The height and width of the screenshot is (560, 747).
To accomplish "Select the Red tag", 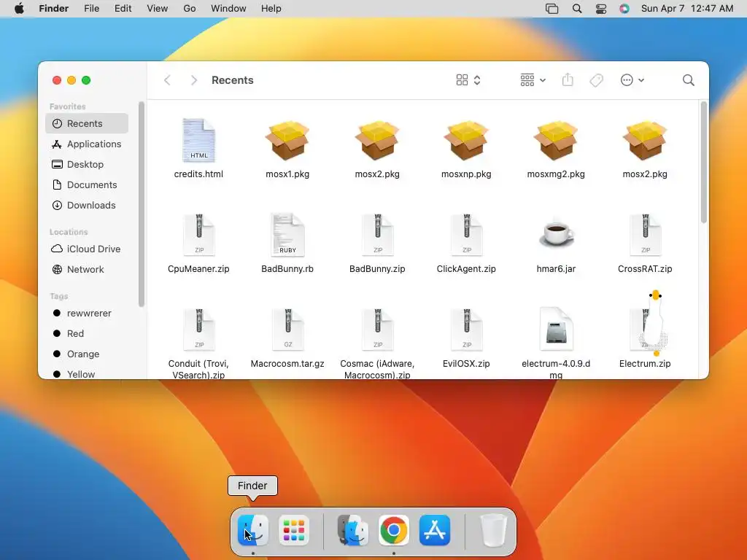I will click(87, 333).
